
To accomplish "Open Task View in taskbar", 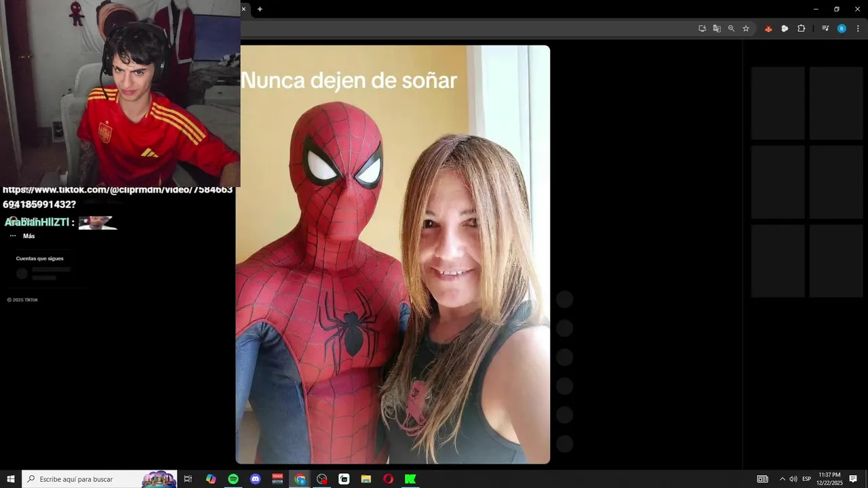I will click(x=188, y=479).
